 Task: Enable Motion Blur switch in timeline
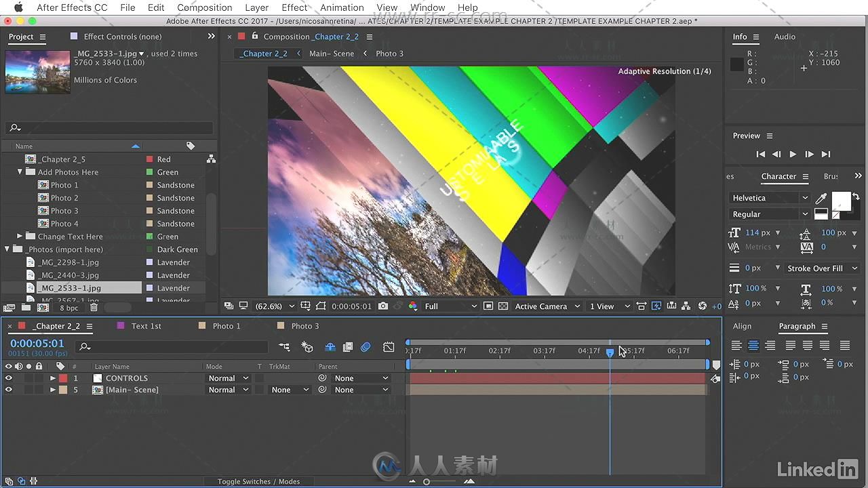tap(366, 347)
